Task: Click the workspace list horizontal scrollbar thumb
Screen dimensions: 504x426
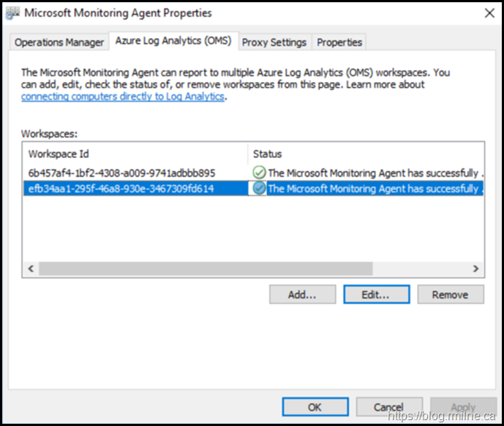Action: pyautogui.click(x=205, y=269)
